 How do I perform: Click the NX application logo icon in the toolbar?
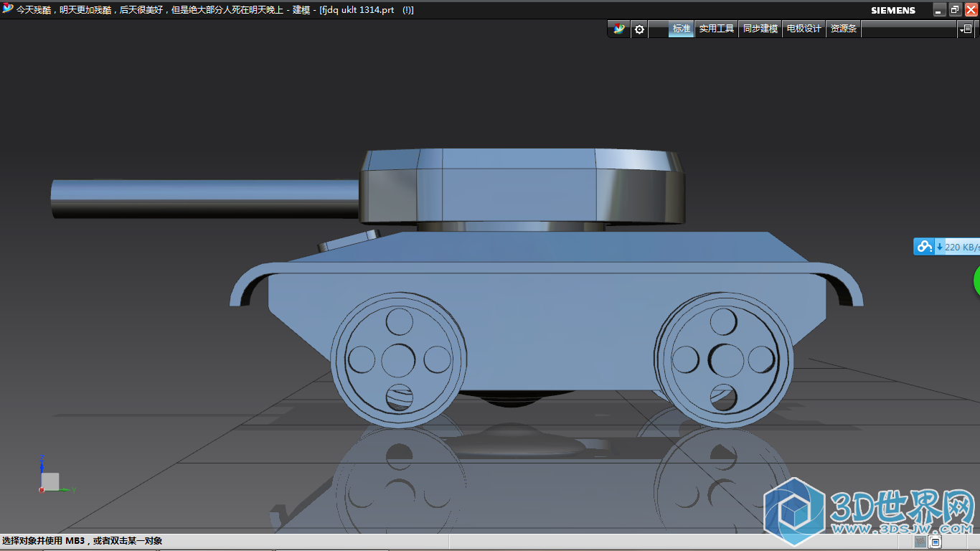(x=619, y=29)
